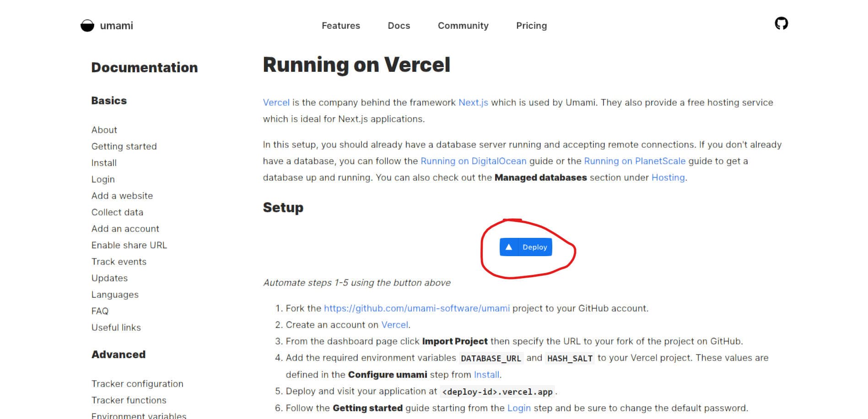This screenshot has height=419, width=868.
Task: Click the Login link in step six
Action: pos(518,408)
